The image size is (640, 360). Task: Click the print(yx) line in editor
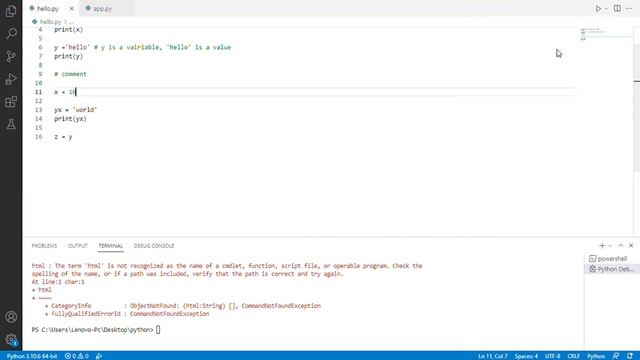[x=70, y=119]
